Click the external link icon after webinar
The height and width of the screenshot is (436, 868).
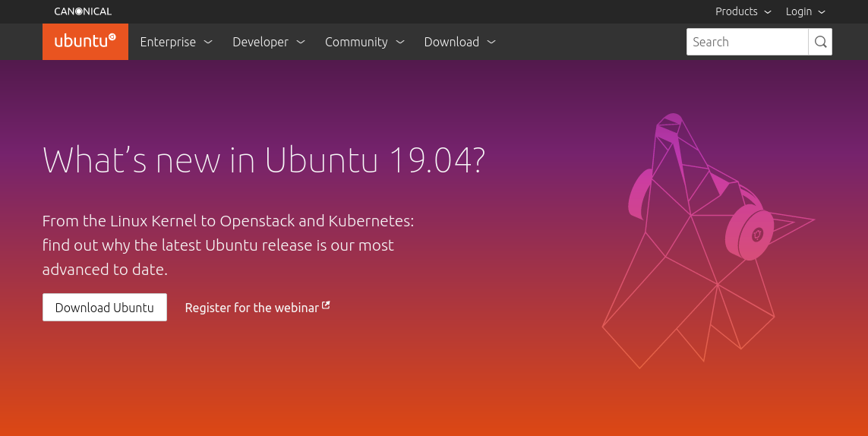click(x=326, y=305)
